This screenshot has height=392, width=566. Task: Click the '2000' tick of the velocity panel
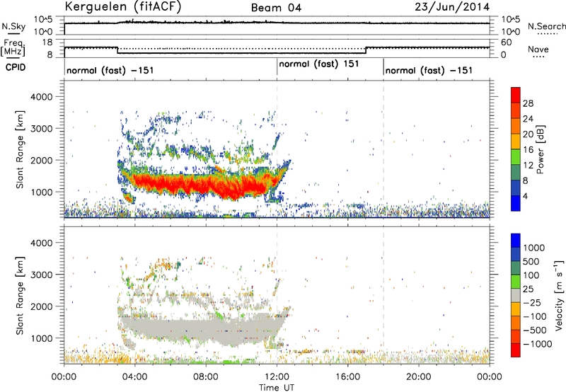(x=42, y=306)
